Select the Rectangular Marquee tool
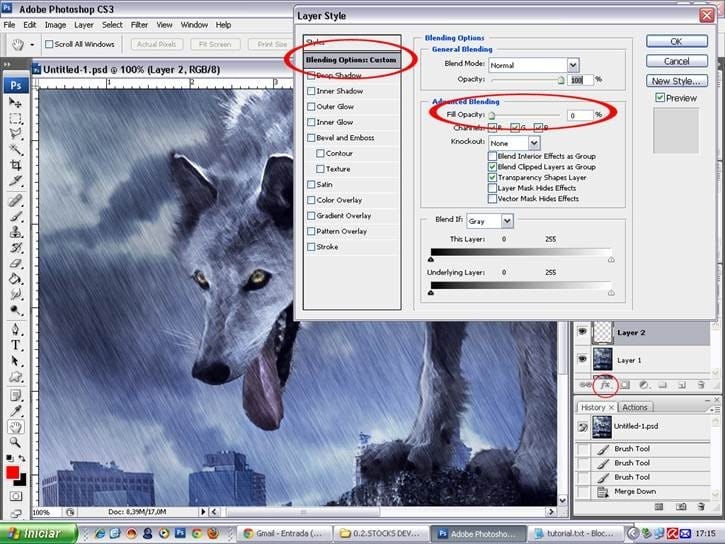This screenshot has height=544, width=725. 15,119
